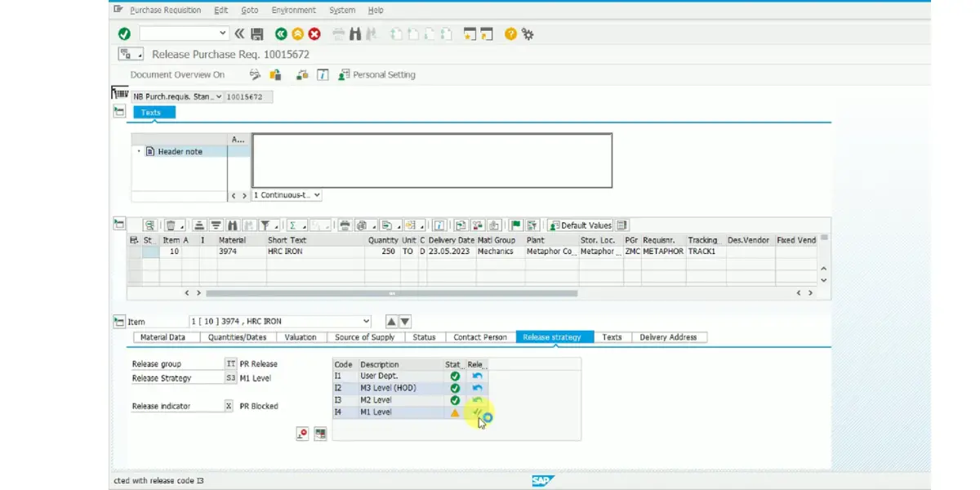The image size is (980, 490).
Task: Click the document number field 10015672
Action: (248, 96)
